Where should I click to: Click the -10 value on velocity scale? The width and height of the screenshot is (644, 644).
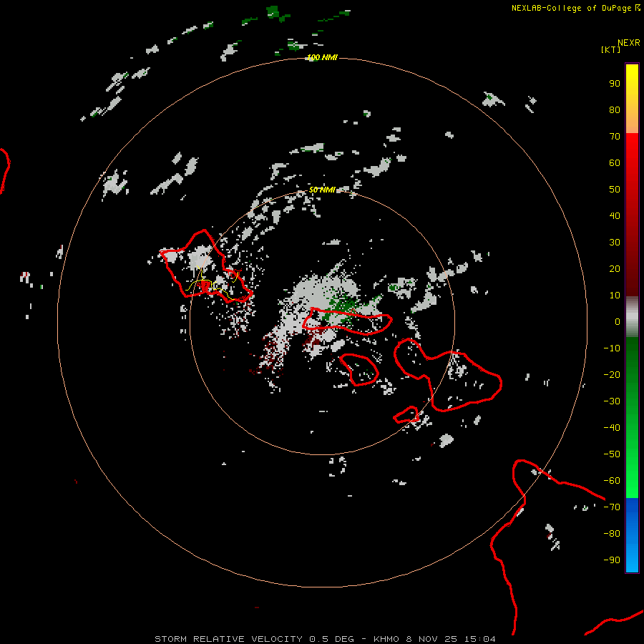pyautogui.click(x=612, y=348)
